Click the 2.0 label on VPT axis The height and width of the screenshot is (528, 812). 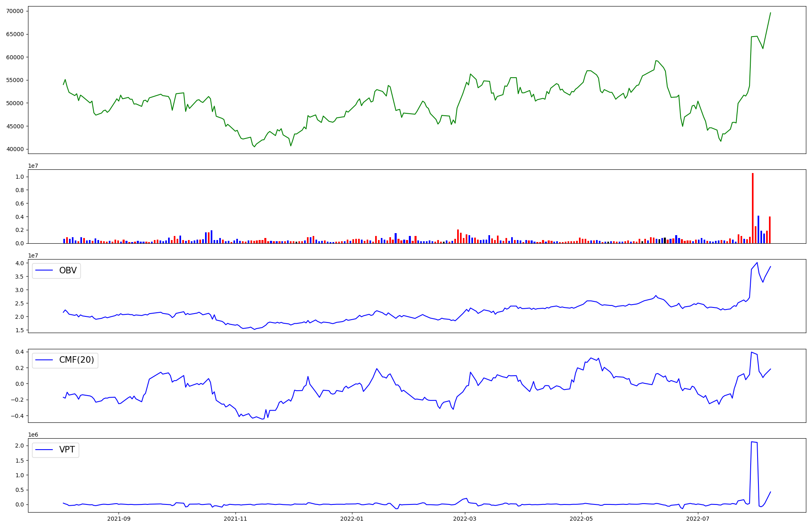pos(20,446)
